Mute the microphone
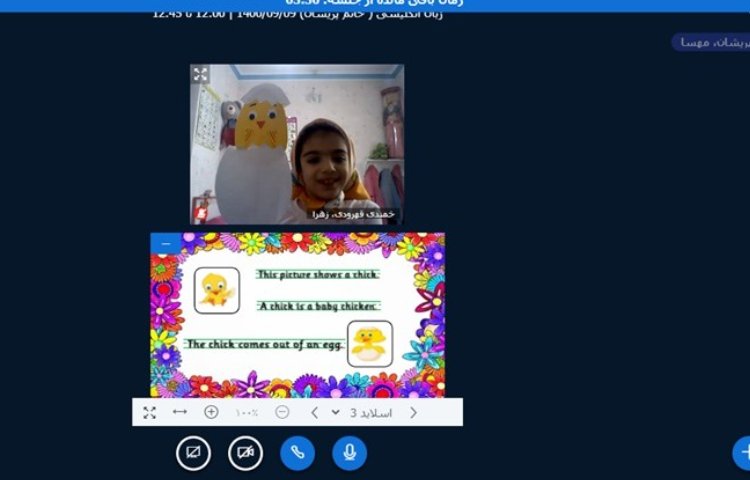 coord(349,453)
